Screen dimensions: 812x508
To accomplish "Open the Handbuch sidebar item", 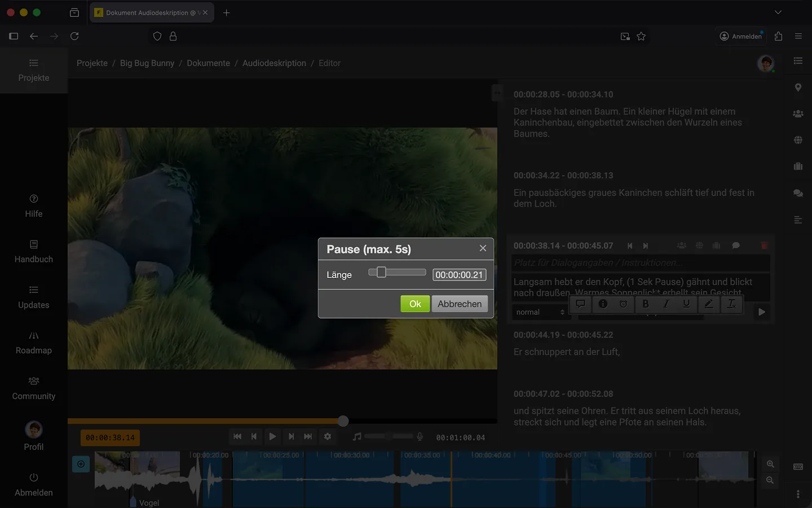I will click(34, 251).
